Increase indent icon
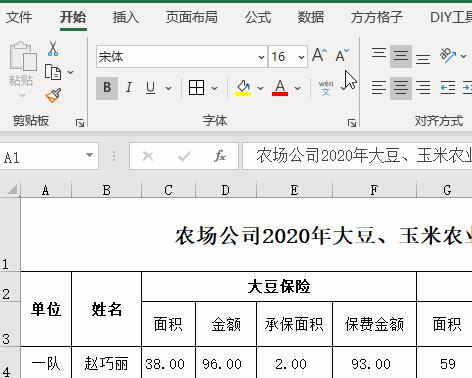 click(468, 88)
